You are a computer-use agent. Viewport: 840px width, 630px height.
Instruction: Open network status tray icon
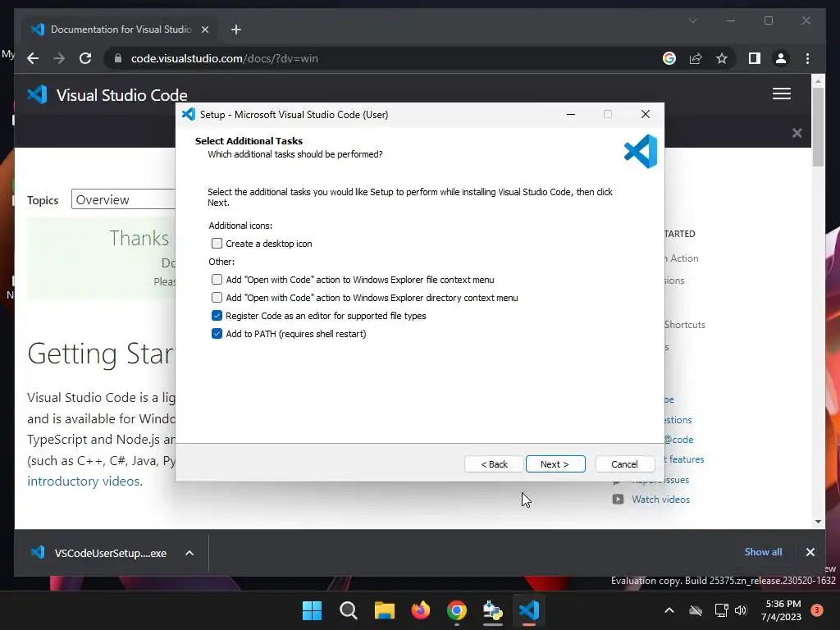point(721,610)
